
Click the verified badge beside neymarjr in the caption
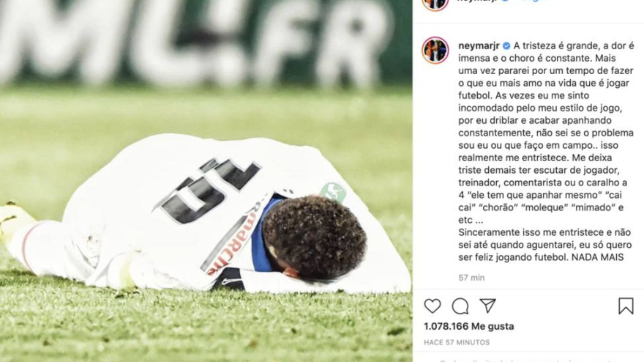click(x=506, y=45)
